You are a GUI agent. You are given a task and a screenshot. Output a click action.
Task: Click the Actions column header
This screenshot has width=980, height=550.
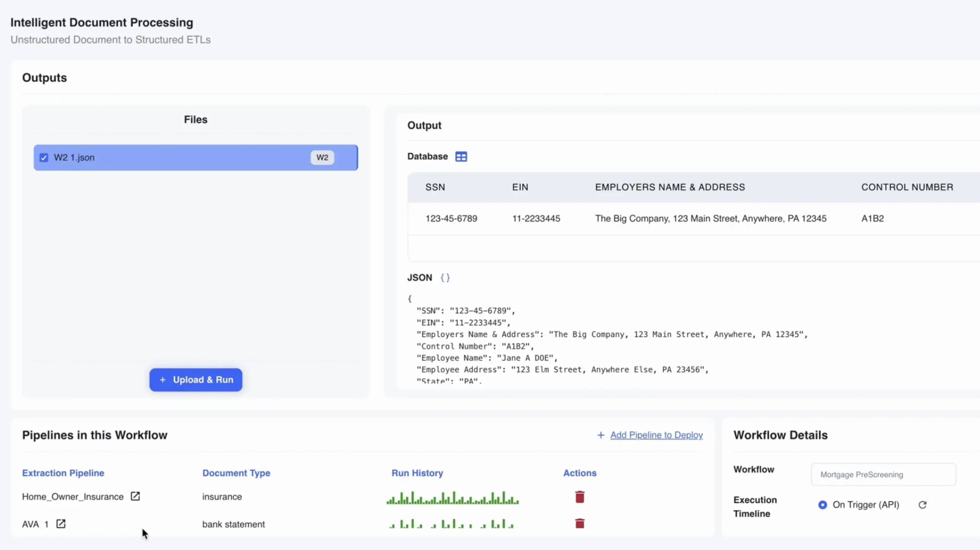tap(580, 473)
